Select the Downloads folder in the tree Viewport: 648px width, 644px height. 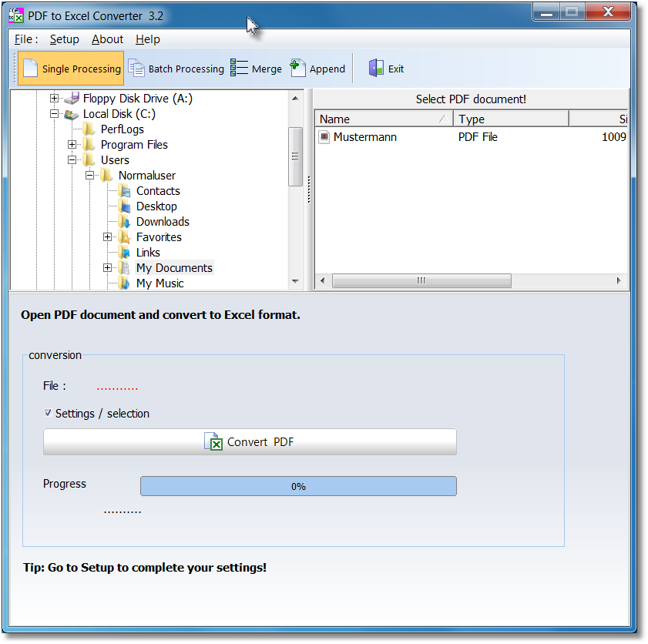click(x=163, y=222)
